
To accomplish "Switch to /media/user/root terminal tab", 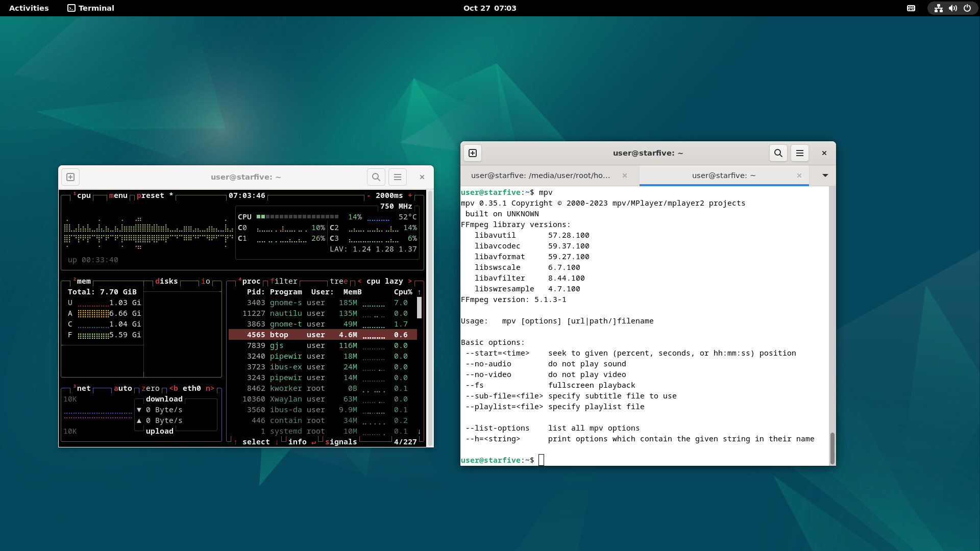I will [541, 176].
